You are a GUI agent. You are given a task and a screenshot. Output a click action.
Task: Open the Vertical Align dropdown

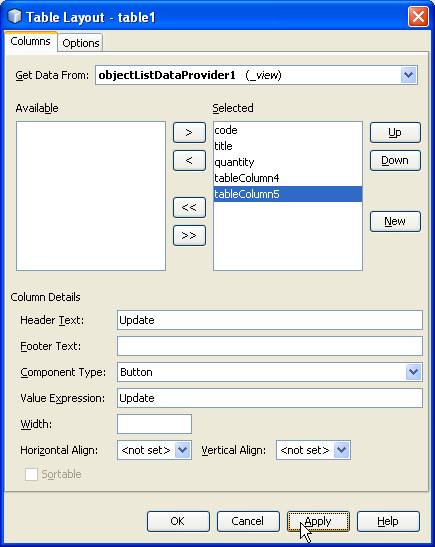(x=341, y=450)
